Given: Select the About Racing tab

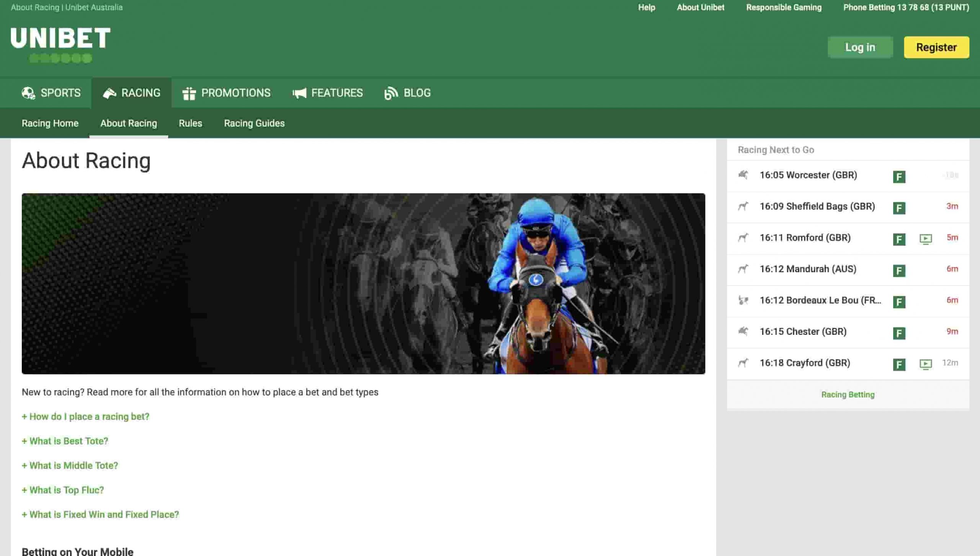Looking at the screenshot, I should coord(129,123).
